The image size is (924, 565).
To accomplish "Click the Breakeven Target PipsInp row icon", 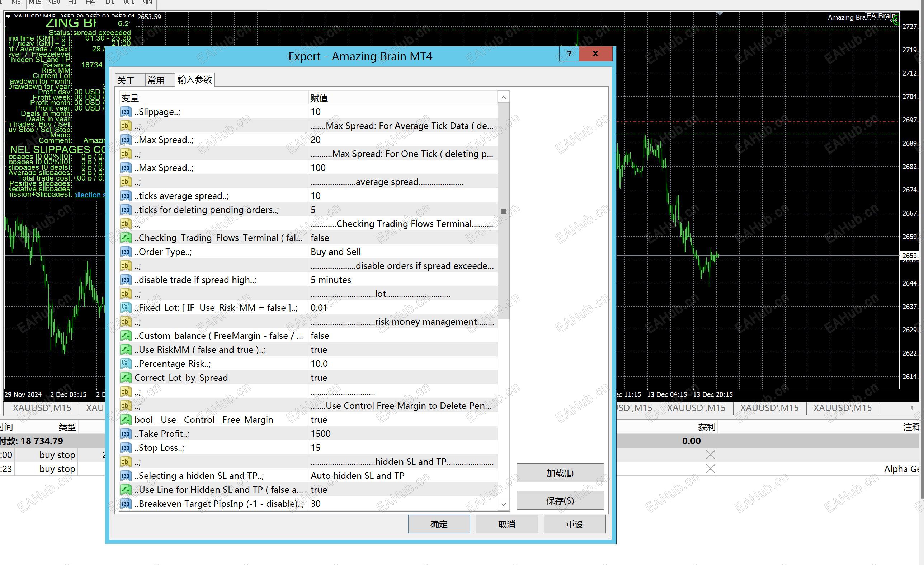I will (126, 504).
